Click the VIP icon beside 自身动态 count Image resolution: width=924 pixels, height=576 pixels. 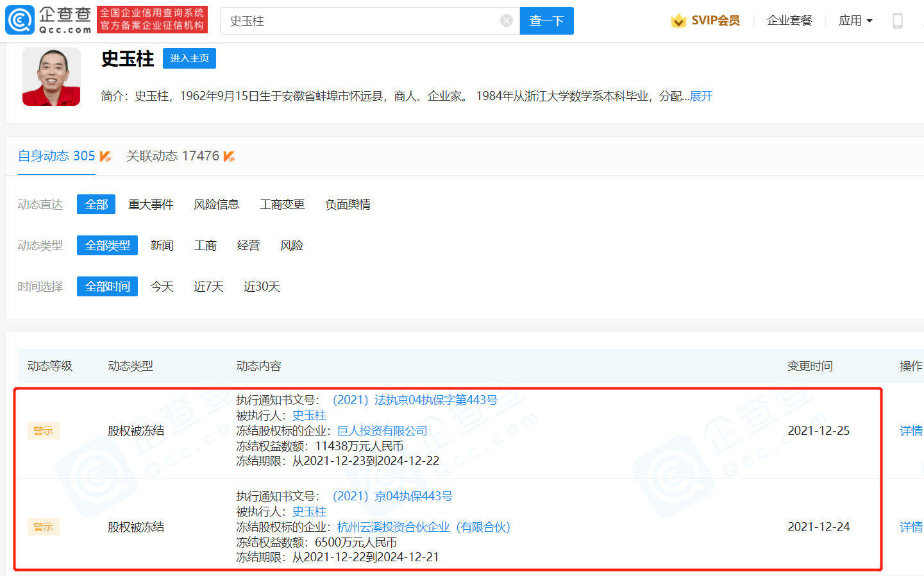105,155
